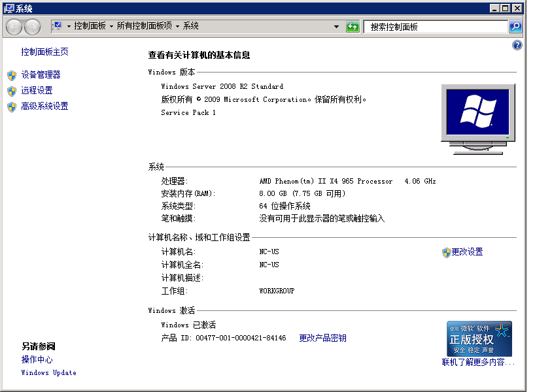Click the computer icon in address bar
The image size is (535, 392).
point(58,26)
